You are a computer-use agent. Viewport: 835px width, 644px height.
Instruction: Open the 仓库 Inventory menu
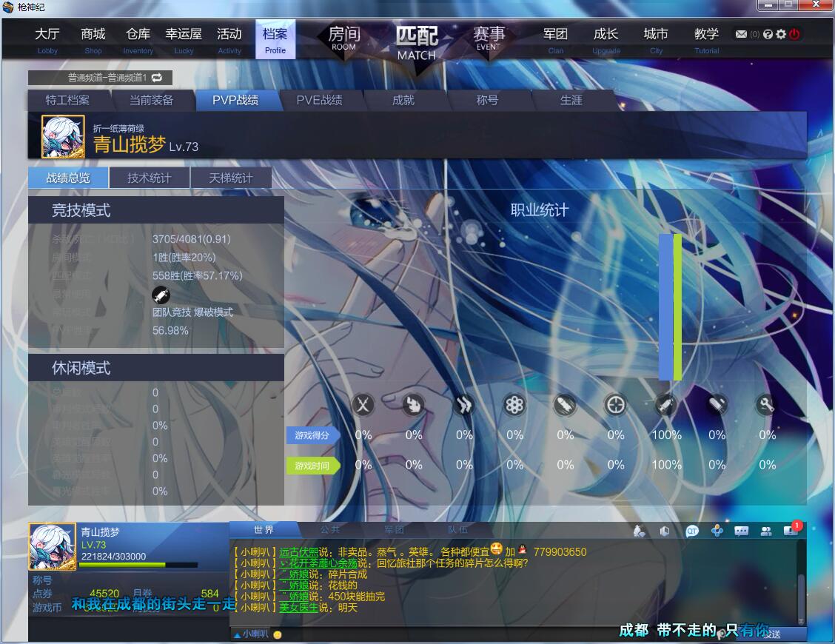tap(138, 40)
